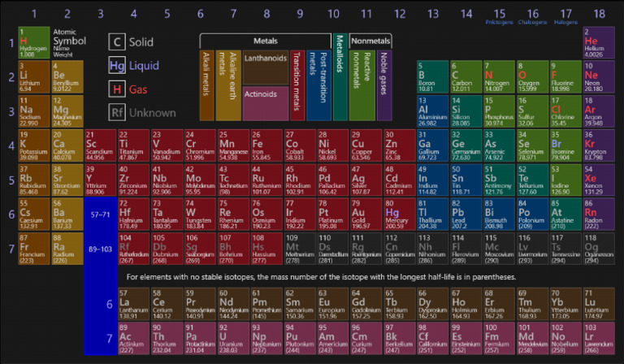Select the Hydrogen element tile
The height and width of the screenshot is (364, 624).
click(x=34, y=42)
